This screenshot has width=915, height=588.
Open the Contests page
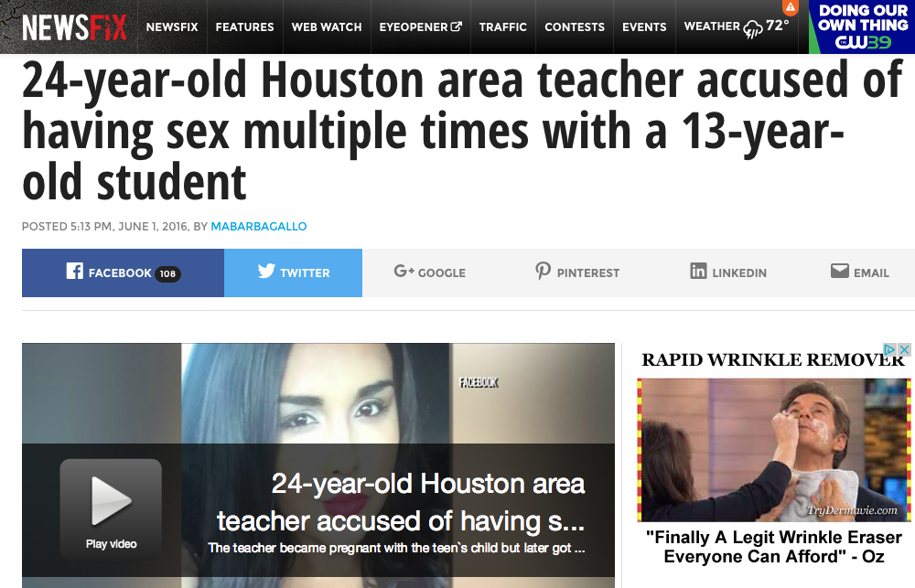tap(575, 27)
